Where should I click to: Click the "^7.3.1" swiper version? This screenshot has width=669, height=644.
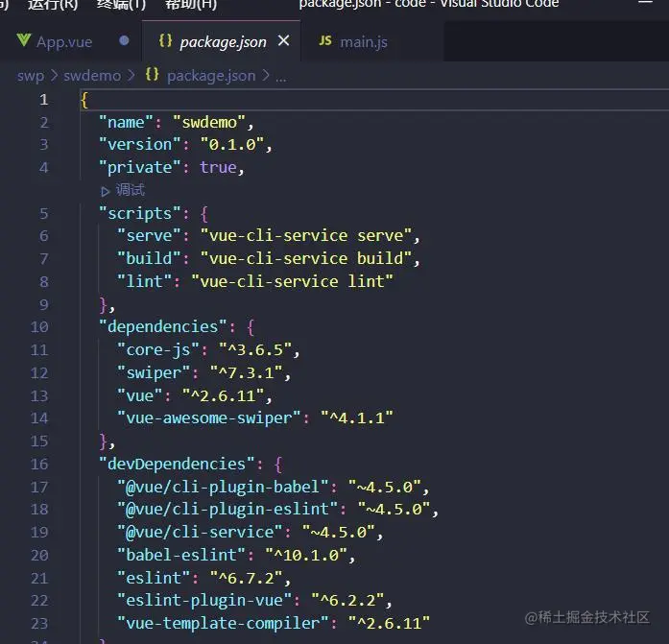point(246,373)
